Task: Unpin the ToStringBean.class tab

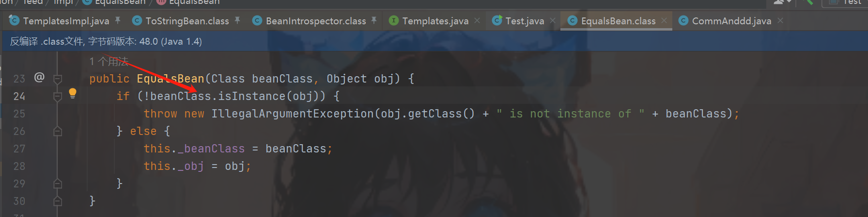Action: (237, 20)
